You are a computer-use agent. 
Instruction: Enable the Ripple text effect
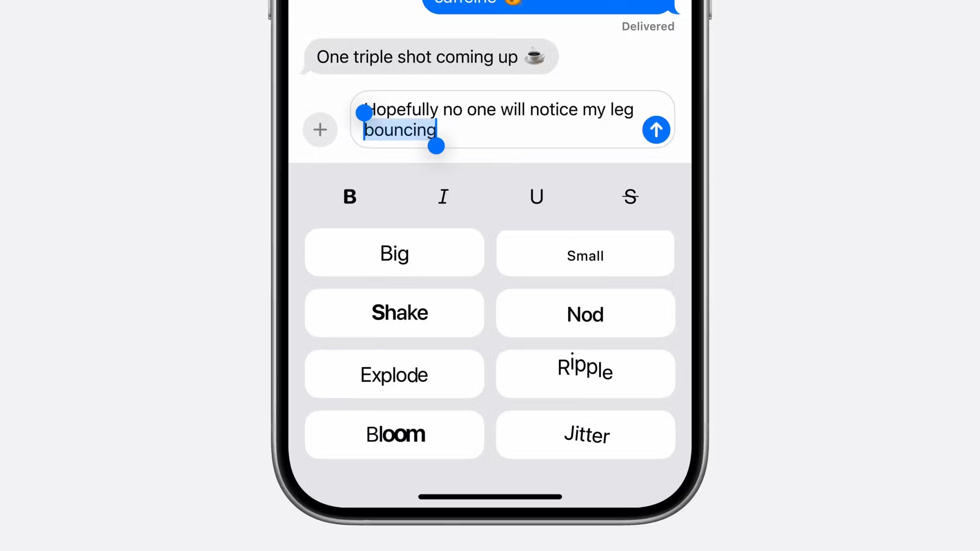click(585, 373)
